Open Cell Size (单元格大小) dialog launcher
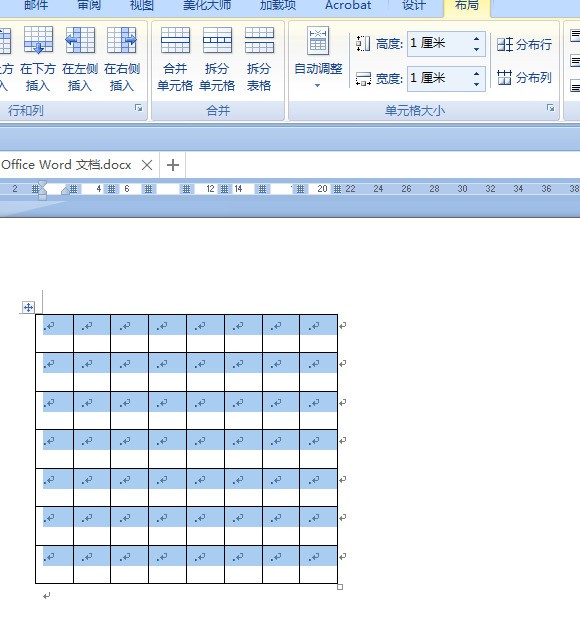Image resolution: width=580 pixels, height=629 pixels. [550, 108]
